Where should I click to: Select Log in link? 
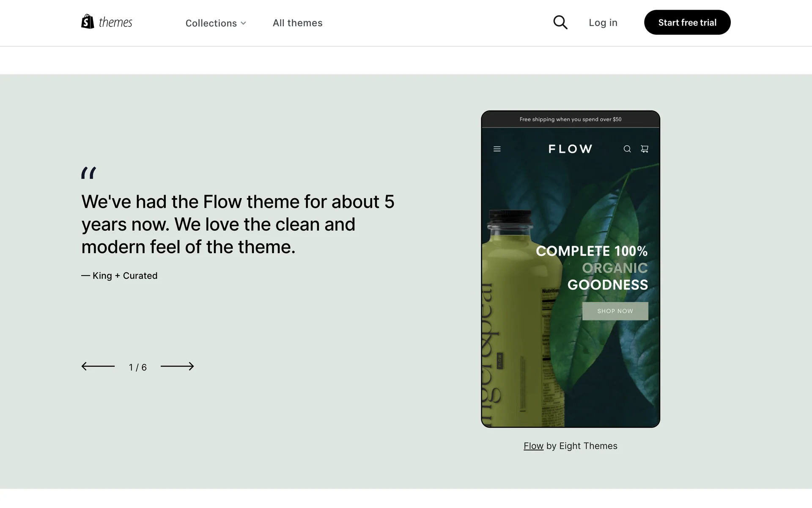(603, 23)
